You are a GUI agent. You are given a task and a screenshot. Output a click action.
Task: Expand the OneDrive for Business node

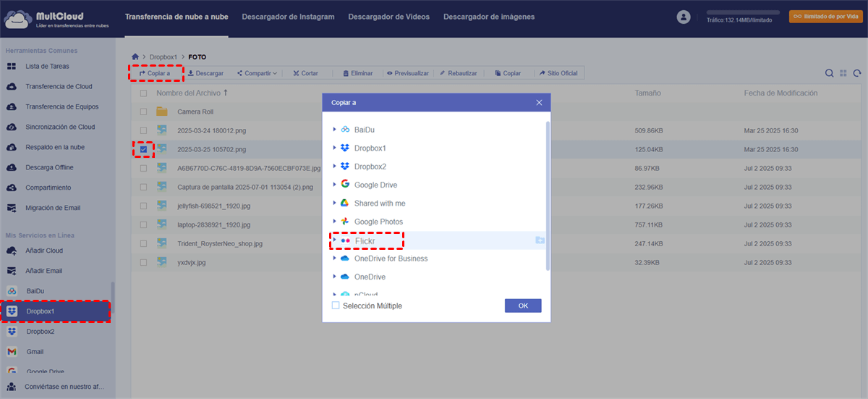coord(334,259)
